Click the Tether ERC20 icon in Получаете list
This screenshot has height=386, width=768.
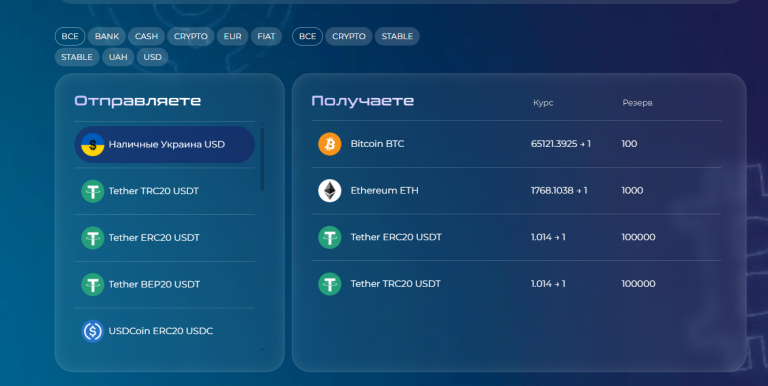330,237
